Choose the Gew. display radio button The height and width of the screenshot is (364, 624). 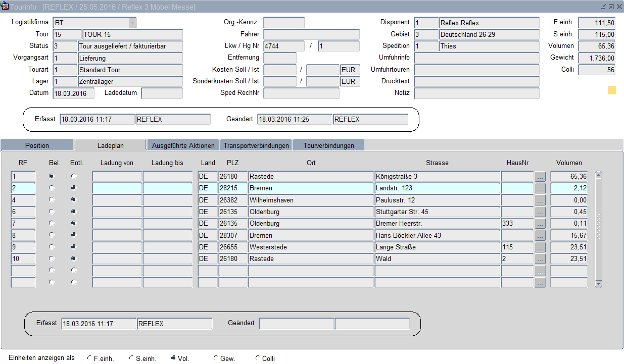tap(216, 358)
